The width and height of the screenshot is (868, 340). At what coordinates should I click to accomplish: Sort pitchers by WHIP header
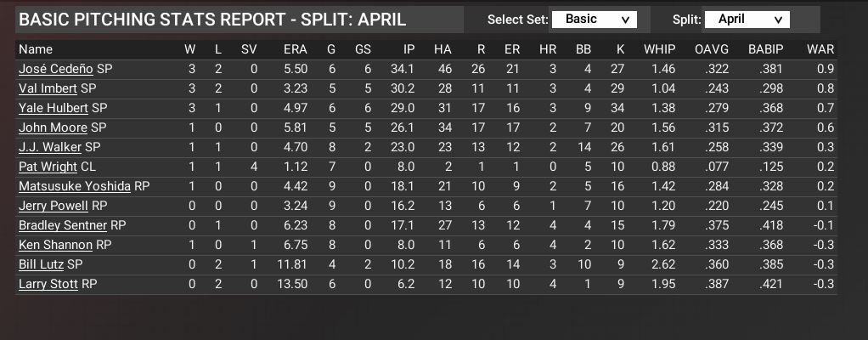point(659,48)
